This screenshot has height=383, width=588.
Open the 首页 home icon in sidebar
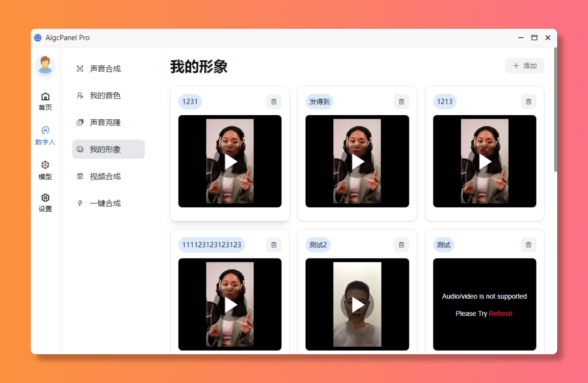(45, 96)
